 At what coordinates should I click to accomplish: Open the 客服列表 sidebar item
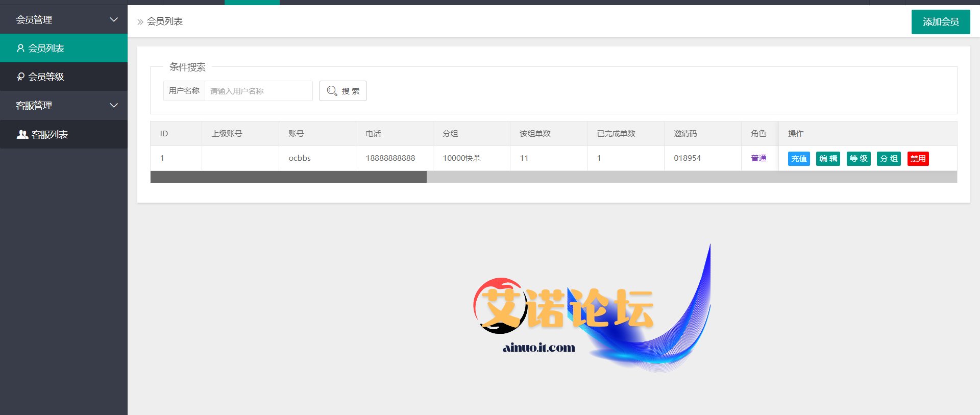(x=64, y=134)
